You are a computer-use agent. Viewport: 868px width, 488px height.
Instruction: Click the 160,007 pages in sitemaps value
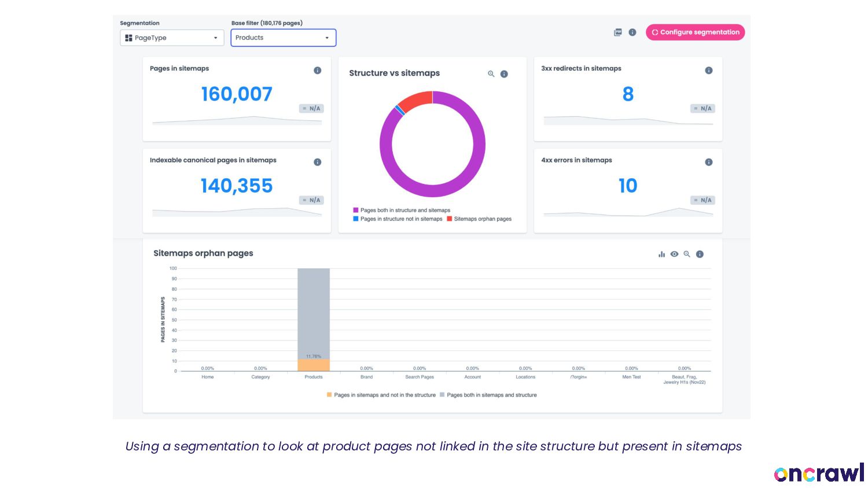[x=237, y=94]
